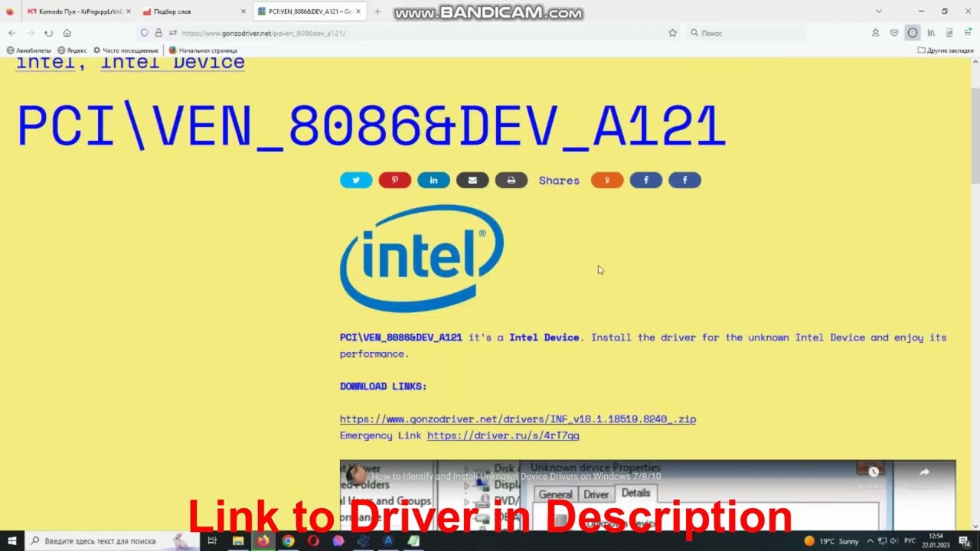This screenshot has height=551, width=980.
Task: Click the Поиск search box
Action: click(x=746, y=33)
